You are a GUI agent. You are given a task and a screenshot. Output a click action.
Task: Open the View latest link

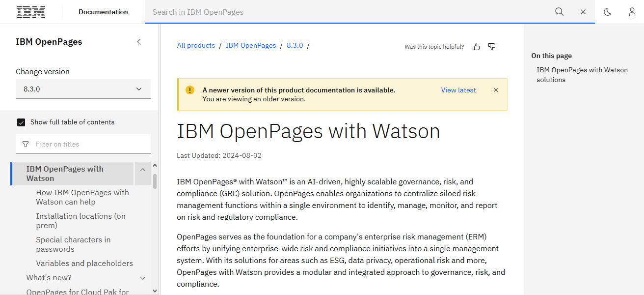point(458,90)
